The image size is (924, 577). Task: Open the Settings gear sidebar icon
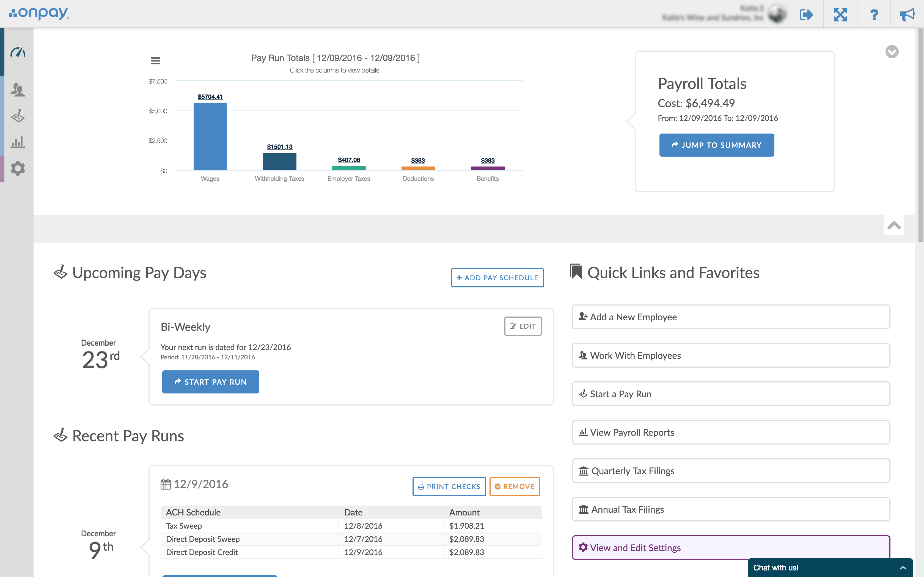(18, 168)
